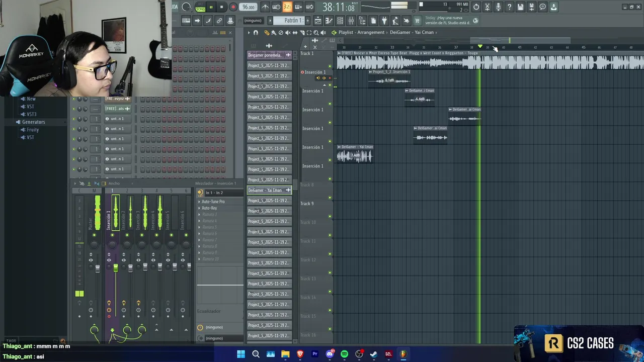Viewport: 644px width, 362px height.
Task: Open the New folder in the browser
Action: pos(31,99)
